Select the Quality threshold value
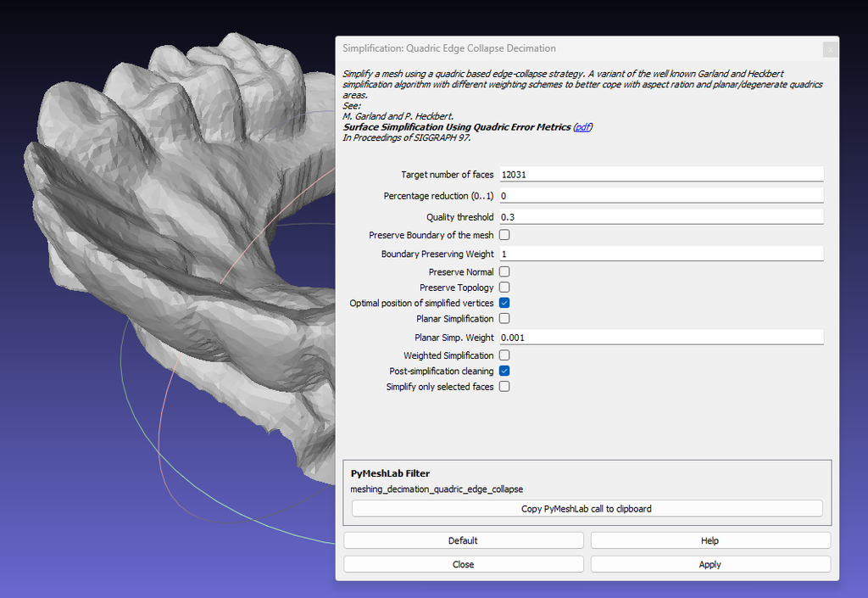Screen dimensions: 868x598 [x=661, y=216]
